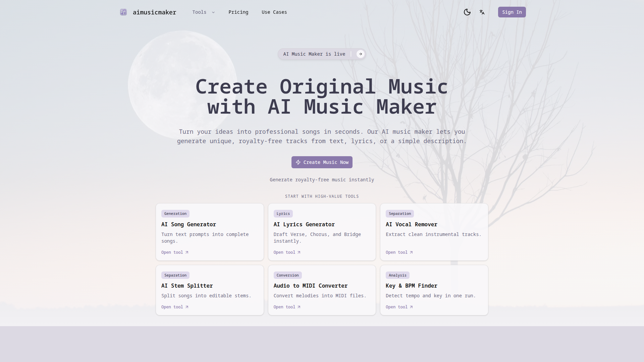Click the chevron next to Tools
This screenshot has height=362, width=644.
(x=213, y=12)
